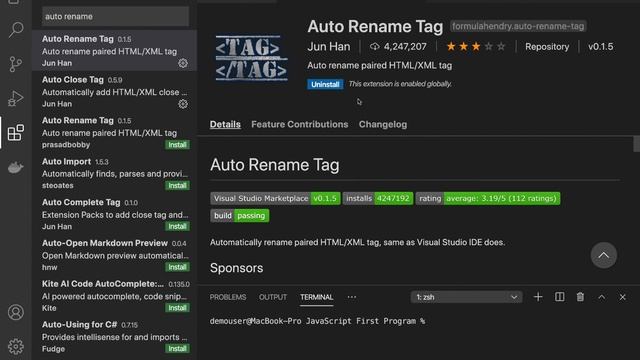This screenshot has width=640, height=360.
Task: Click the extensions search field 'auto rename'
Action: (116, 17)
